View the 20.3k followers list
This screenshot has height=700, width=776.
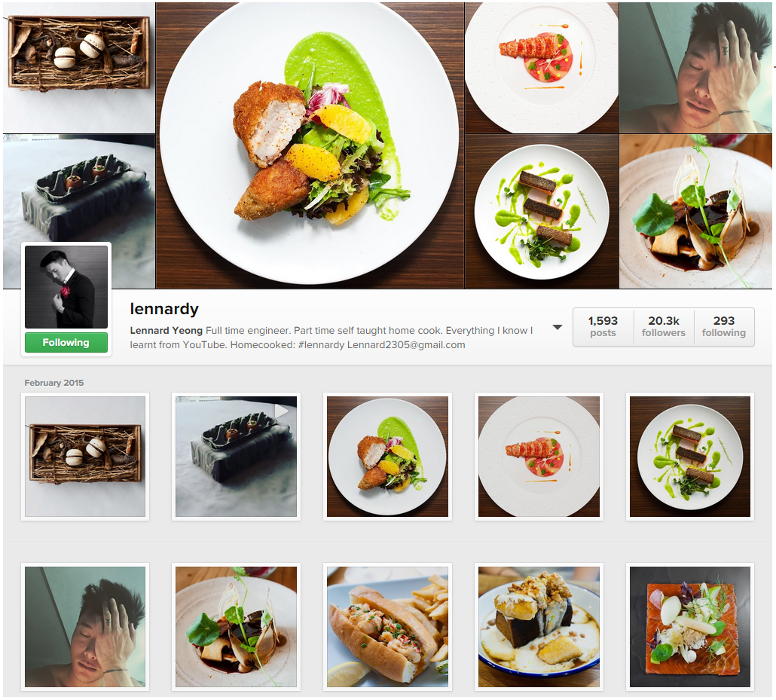(x=664, y=327)
